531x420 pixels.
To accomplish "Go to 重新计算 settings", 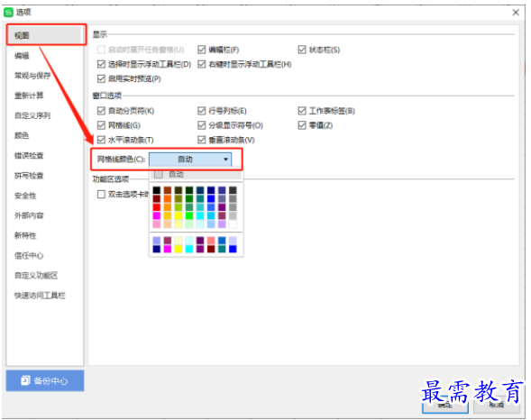I will [45, 96].
